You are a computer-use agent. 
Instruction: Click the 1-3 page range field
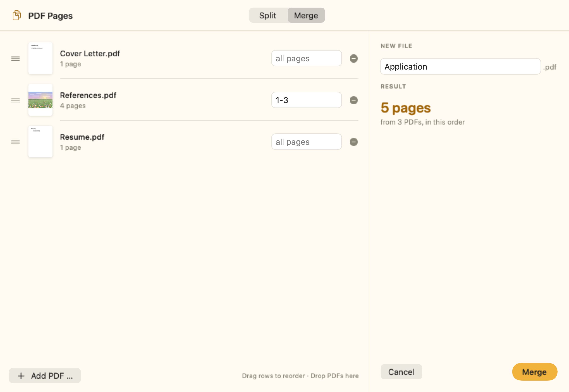coord(306,100)
